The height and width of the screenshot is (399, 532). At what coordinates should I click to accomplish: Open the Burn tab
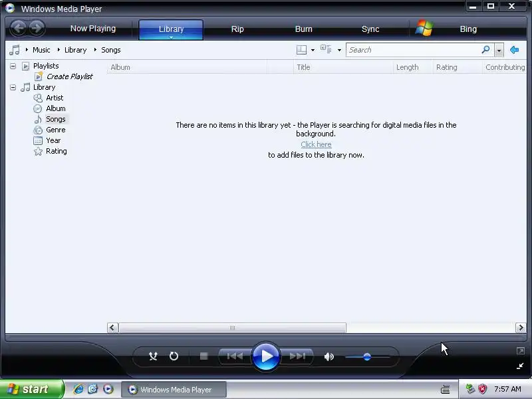(304, 29)
